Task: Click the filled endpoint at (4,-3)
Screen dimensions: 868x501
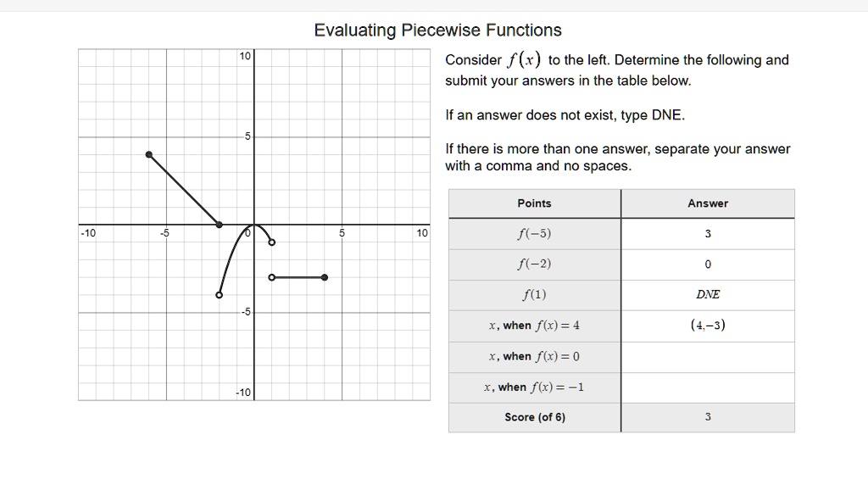Action: point(323,276)
